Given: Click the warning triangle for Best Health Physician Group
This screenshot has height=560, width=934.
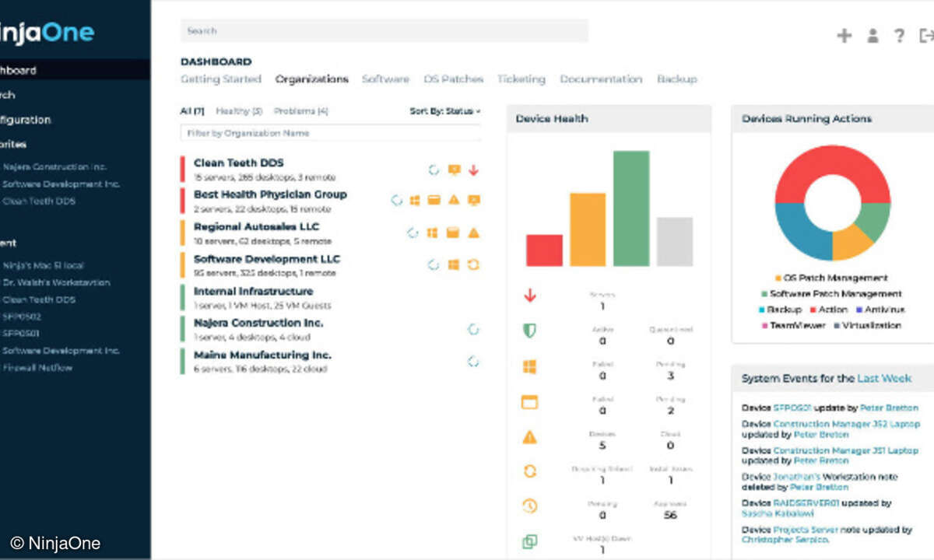Looking at the screenshot, I should [455, 200].
